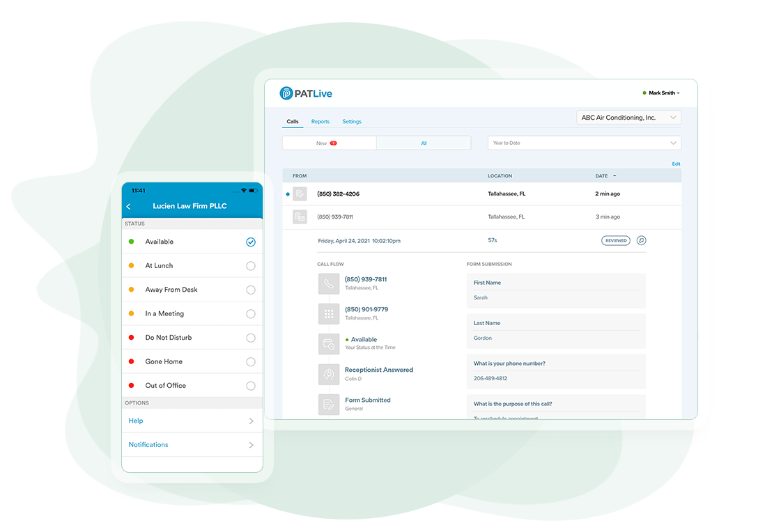
Task: Click (850) 939-7811 link in call flow
Action: 366,279
